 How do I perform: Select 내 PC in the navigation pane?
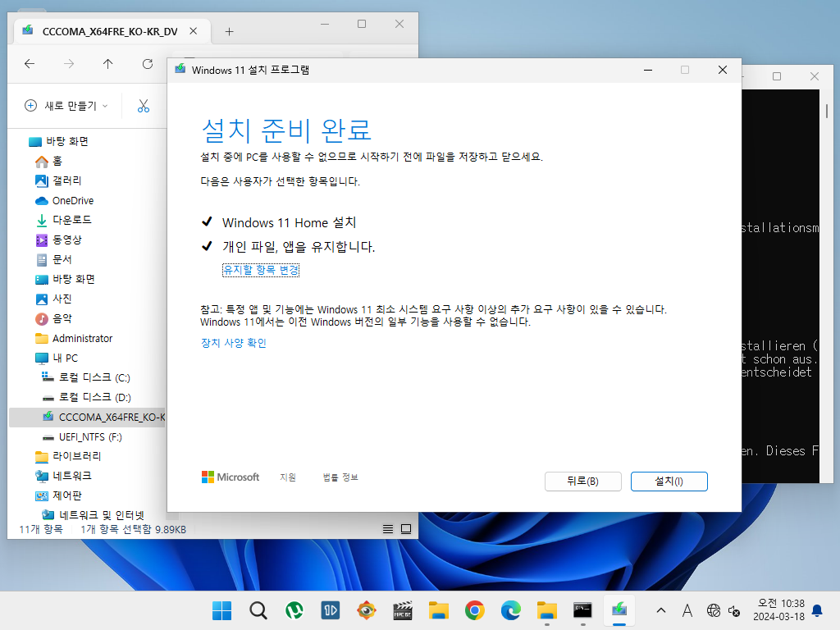click(57, 358)
